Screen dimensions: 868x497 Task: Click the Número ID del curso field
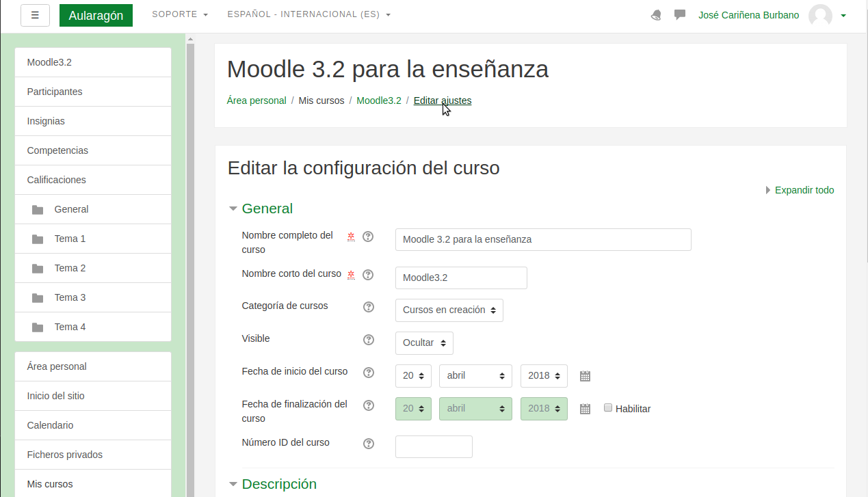[434, 446]
